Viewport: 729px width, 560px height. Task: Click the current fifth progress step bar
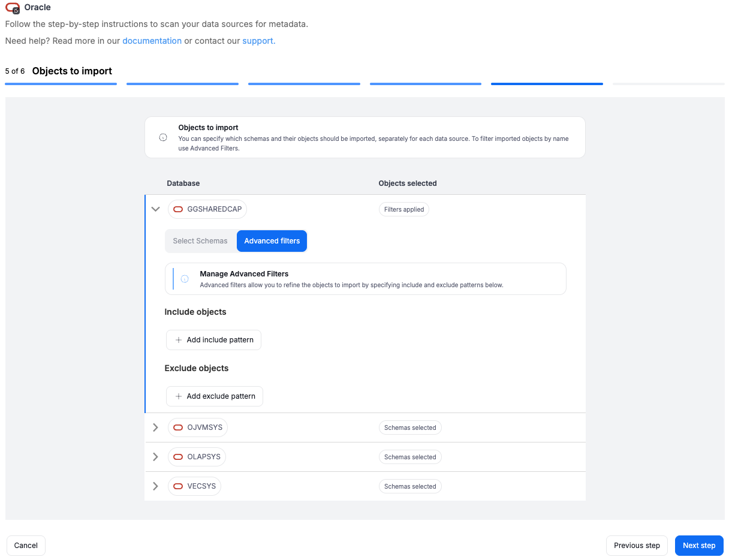(x=547, y=84)
